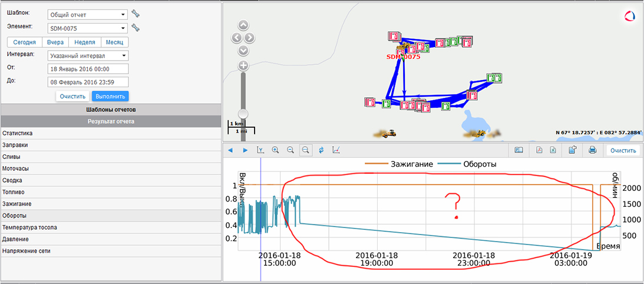Click the wrench icon next to Элемент
This screenshot has height=284, width=644.
coord(136,28)
